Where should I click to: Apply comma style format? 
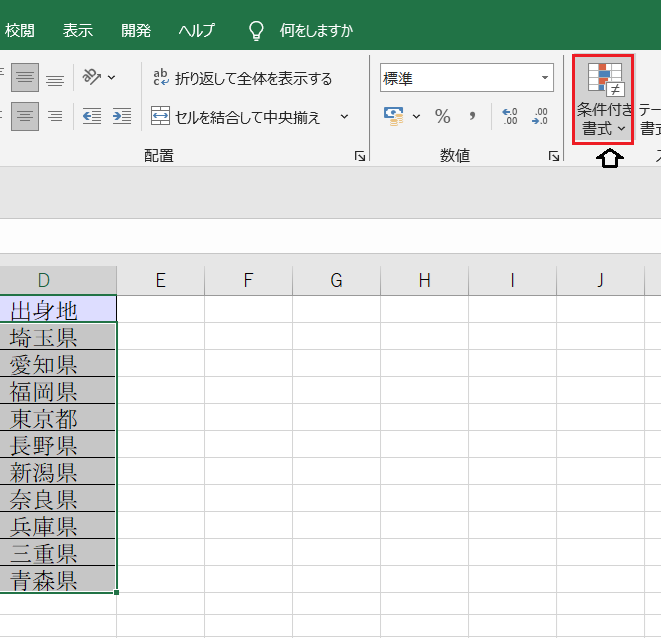pyautogui.click(x=472, y=116)
